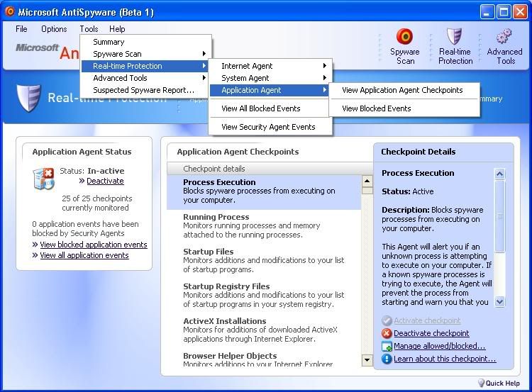Select the Application Agent submenu entry
This screenshot has width=532, height=392.
(x=270, y=90)
